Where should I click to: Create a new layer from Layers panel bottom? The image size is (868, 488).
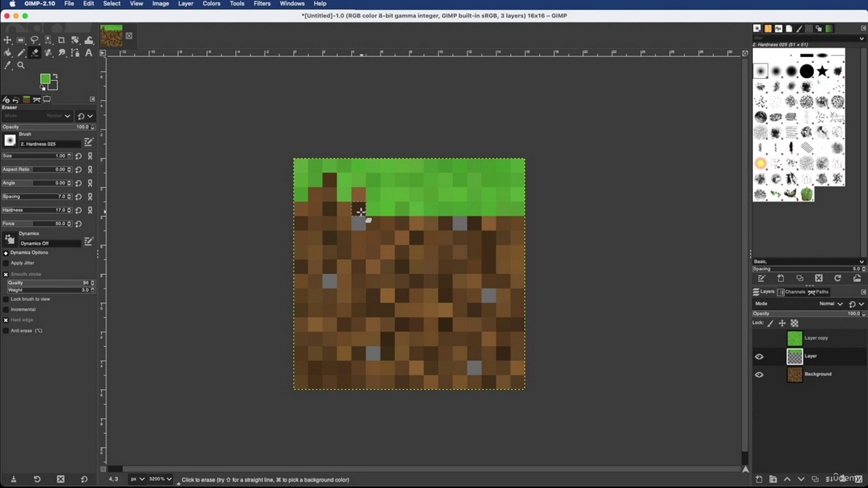click(759, 479)
